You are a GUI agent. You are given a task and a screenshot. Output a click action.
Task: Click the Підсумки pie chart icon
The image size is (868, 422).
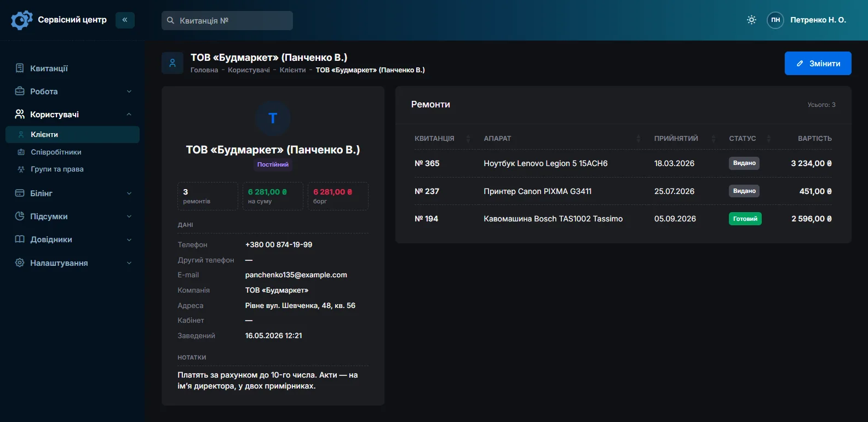(x=20, y=216)
